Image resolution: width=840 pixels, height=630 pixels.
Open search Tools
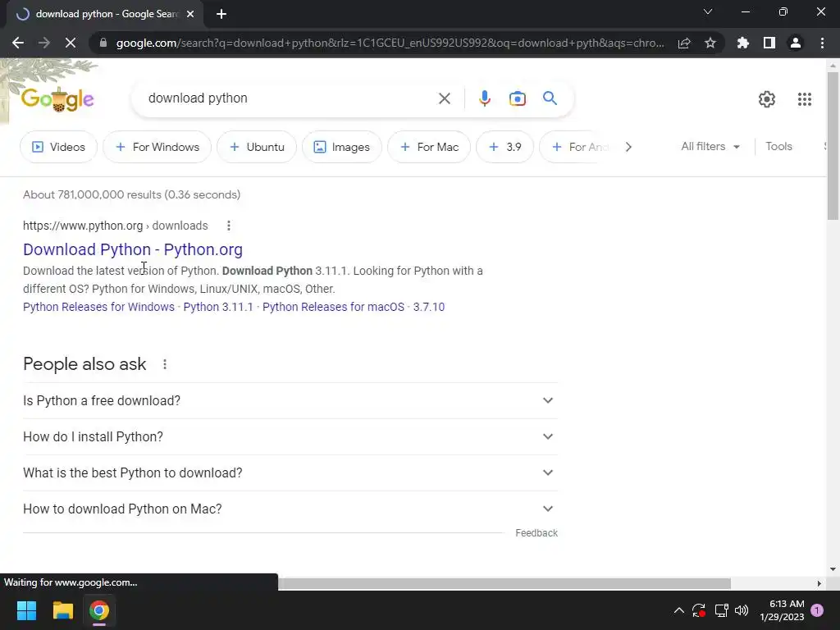click(x=778, y=146)
